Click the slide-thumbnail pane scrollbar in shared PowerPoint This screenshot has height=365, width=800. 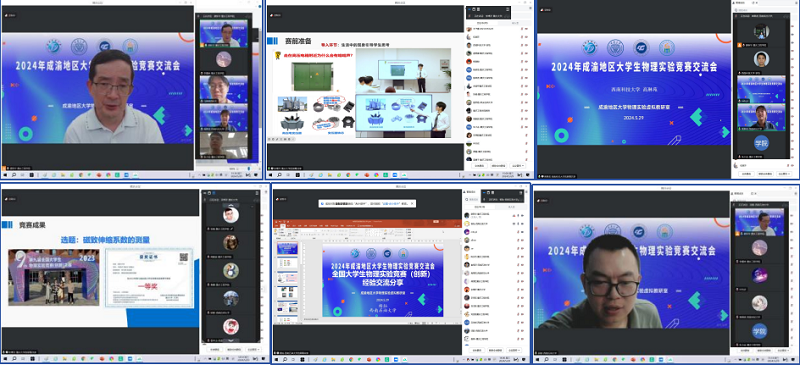point(301,281)
